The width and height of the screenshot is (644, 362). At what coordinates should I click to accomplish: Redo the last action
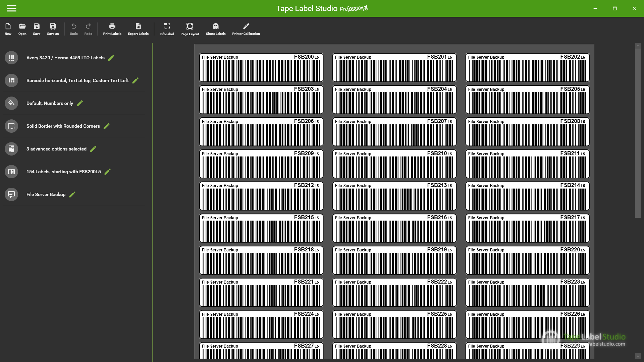(88, 29)
